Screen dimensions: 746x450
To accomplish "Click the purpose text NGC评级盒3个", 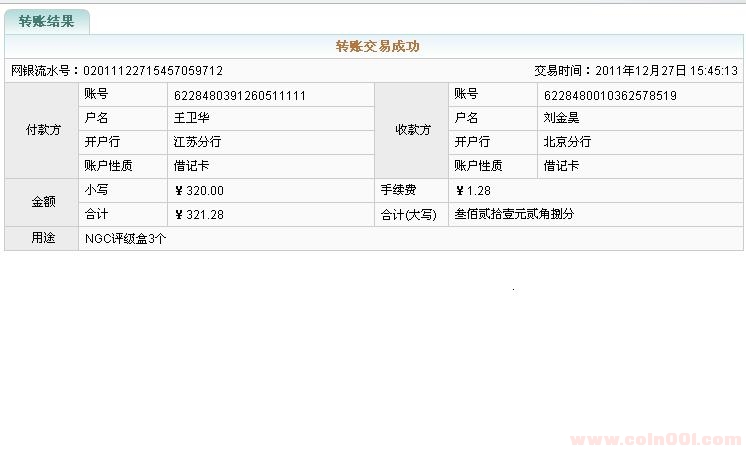I will (x=126, y=238).
